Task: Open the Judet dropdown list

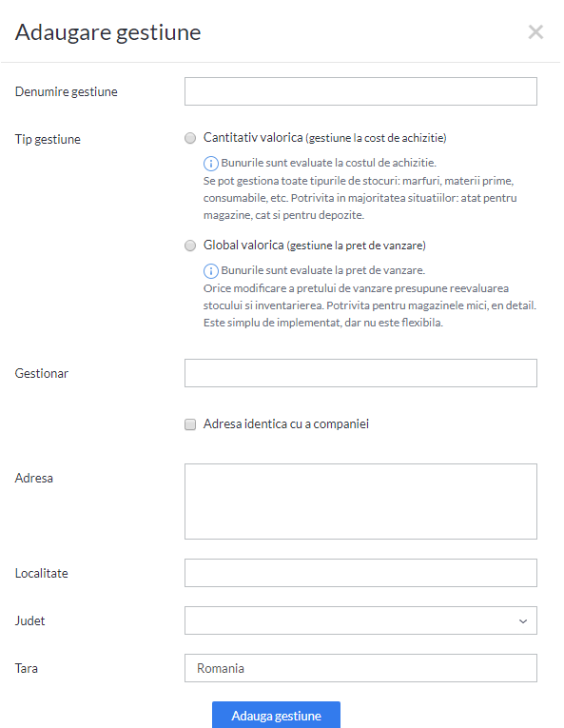Action: (x=360, y=620)
